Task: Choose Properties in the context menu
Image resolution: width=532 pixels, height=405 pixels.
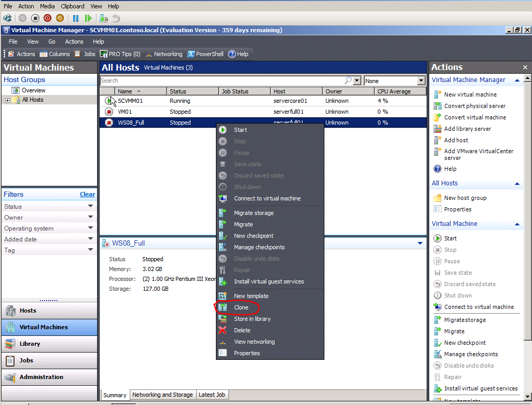Action: [x=270, y=353]
